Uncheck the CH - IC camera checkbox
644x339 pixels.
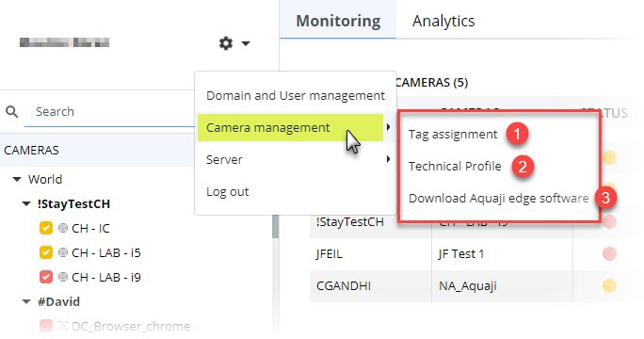(46, 228)
